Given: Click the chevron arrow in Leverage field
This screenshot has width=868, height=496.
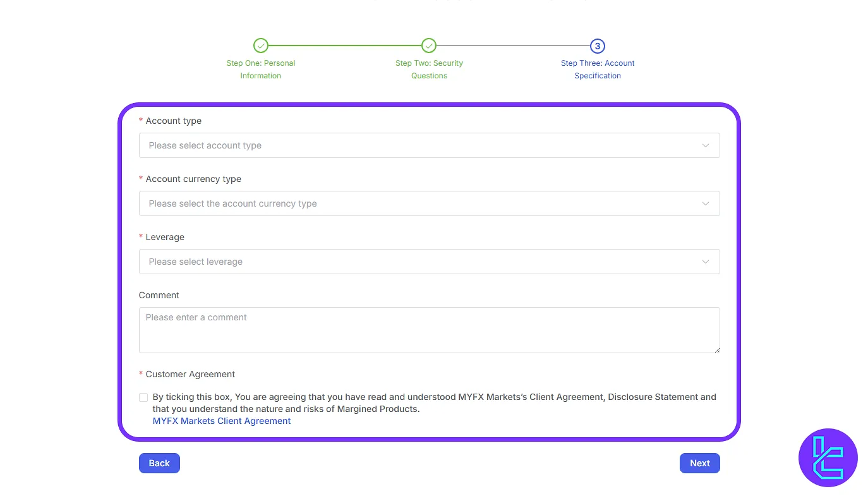Looking at the screenshot, I should tap(706, 262).
